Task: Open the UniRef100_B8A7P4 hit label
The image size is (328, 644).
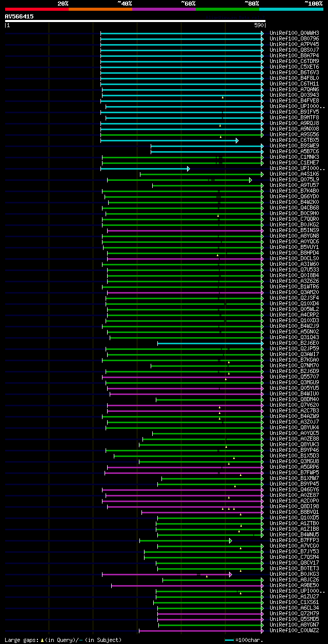Action: 294,55
